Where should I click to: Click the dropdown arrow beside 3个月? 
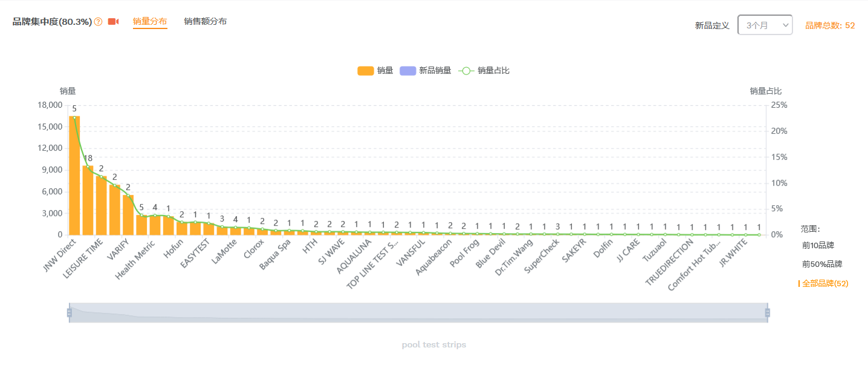tap(785, 25)
